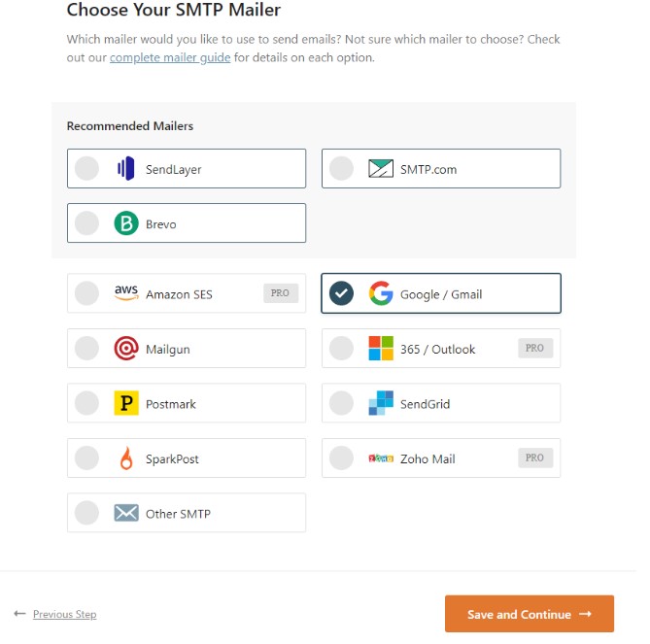Viewport: 650px width, 644px height.
Task: Click the Microsoft 365 Outlook logo
Action: tap(381, 348)
